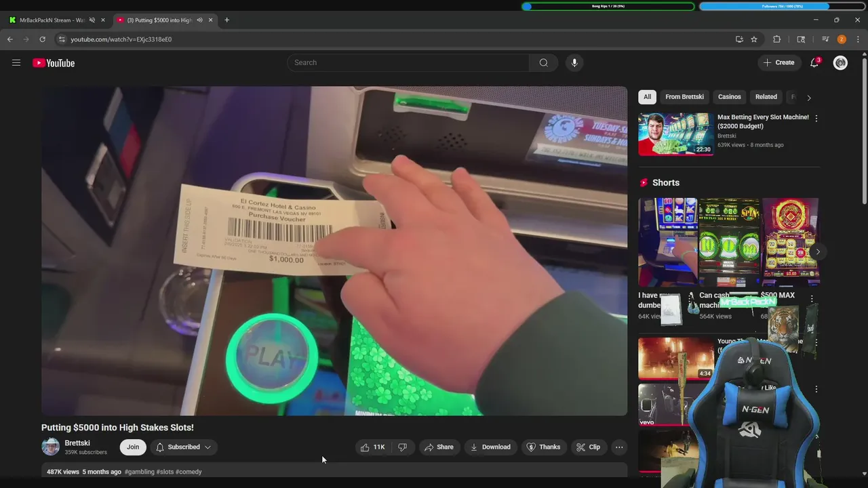Show next Shorts with arrow
The image size is (868, 488).
pos(818,251)
